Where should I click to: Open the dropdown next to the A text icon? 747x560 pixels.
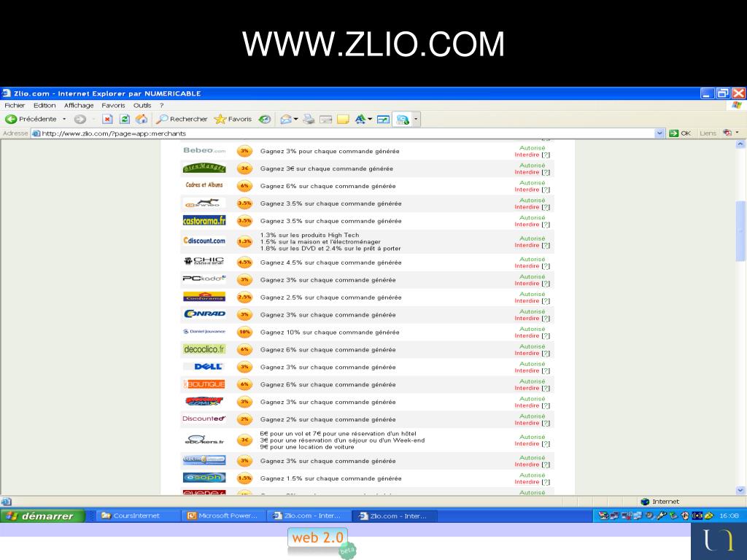(370, 119)
